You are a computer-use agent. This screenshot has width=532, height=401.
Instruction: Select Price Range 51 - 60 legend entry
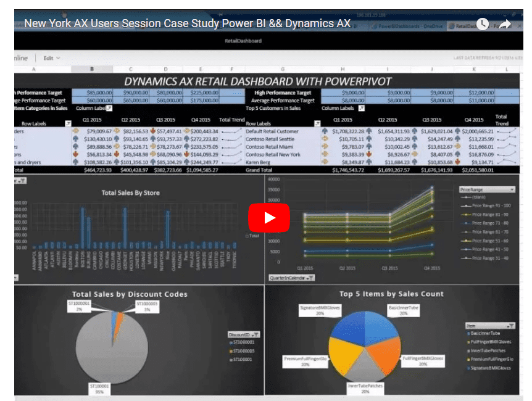[484, 241]
